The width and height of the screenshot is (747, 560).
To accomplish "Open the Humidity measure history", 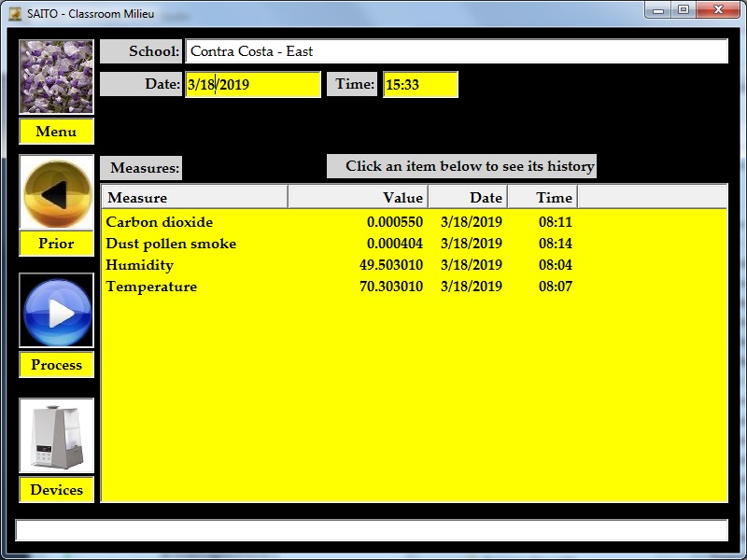I will 140,265.
